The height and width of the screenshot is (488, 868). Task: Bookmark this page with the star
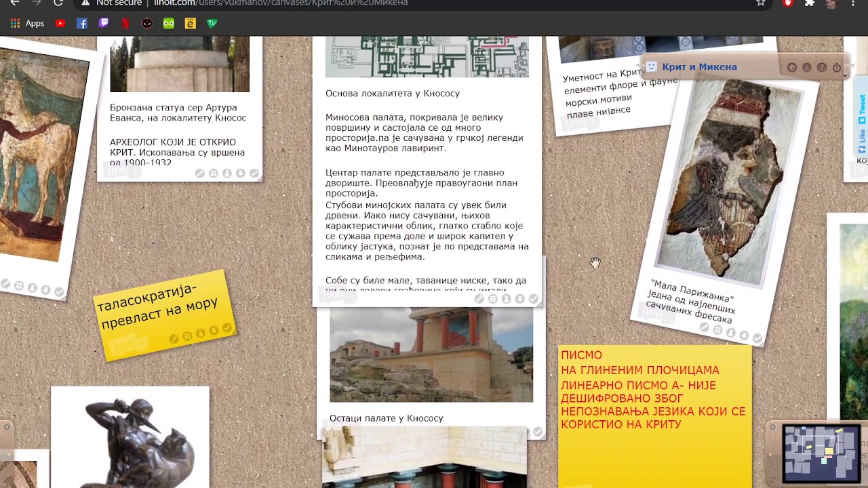pos(761,3)
